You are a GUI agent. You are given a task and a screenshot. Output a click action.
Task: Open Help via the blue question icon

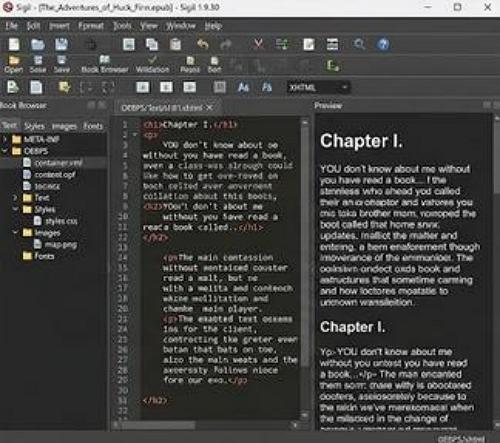click(x=383, y=44)
